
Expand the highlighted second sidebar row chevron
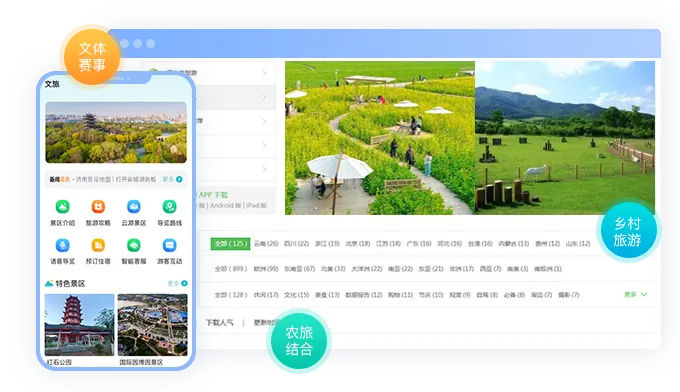(264, 97)
